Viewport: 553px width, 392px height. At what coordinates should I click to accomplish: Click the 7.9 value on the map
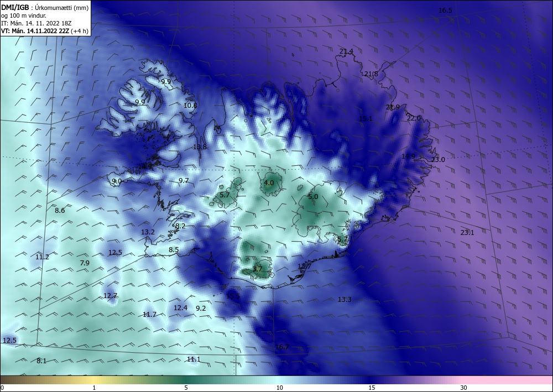coord(85,263)
